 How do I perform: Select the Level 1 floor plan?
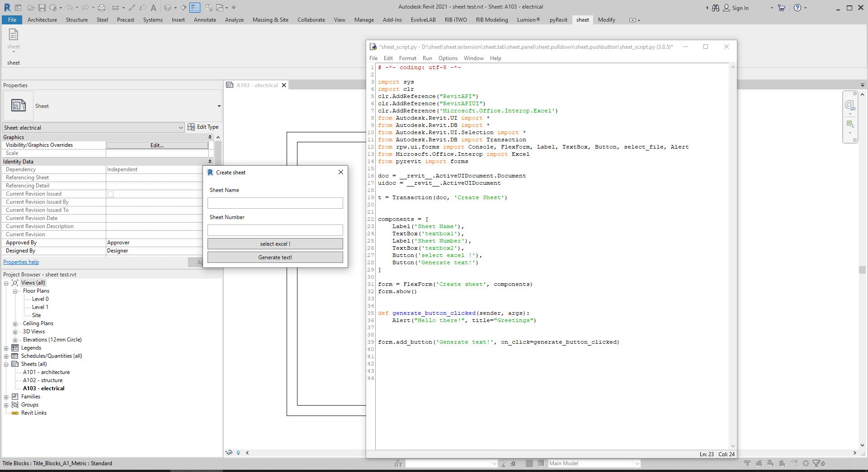[40, 308]
